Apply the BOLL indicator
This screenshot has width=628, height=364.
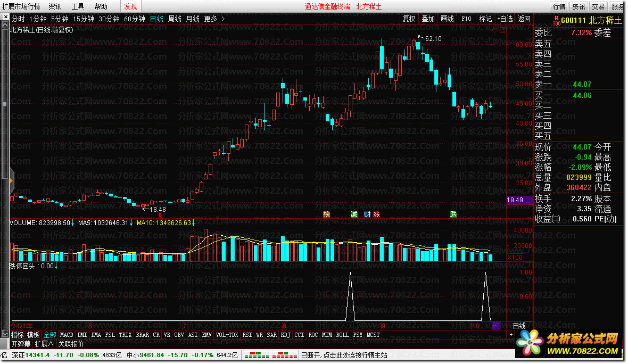point(342,335)
